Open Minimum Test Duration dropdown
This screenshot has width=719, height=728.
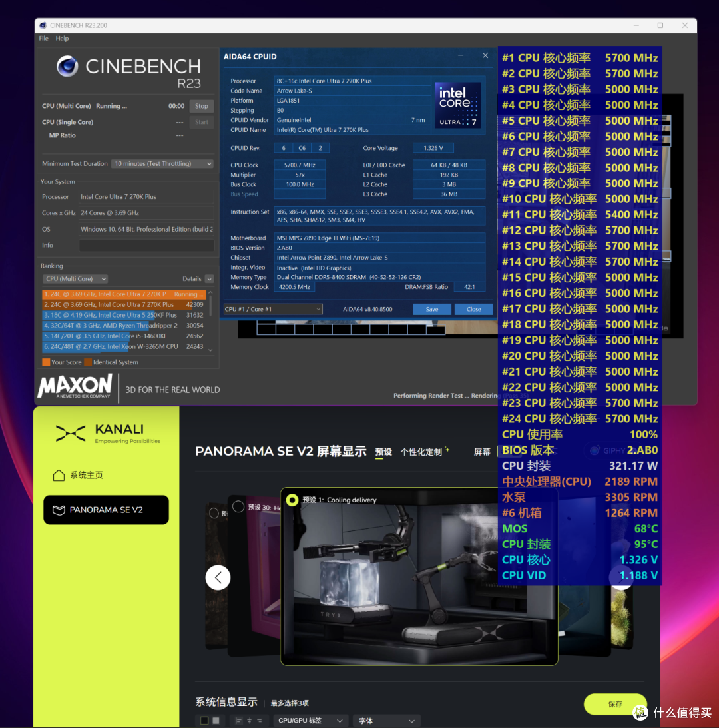pos(162,163)
